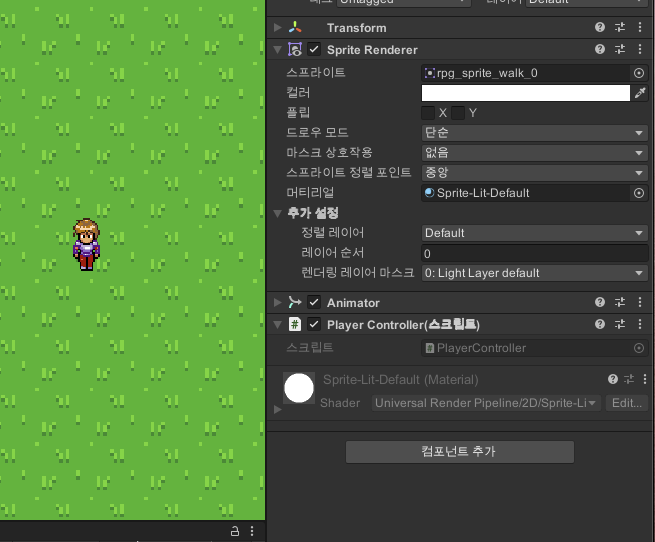655x542 pixels.
Task: Open the 스프라이트 정렬 포인트 dropdown
Action: click(x=535, y=173)
